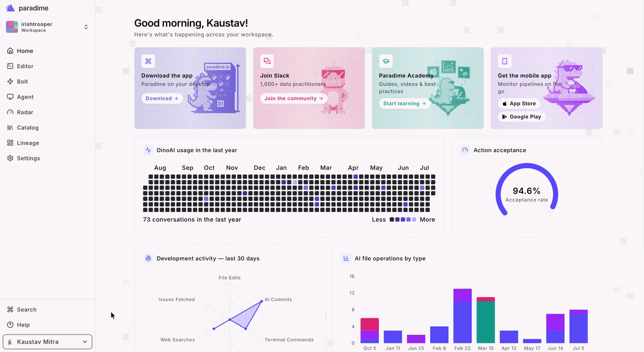Screen dimensions: 644x352
Task: Click the Jun 14 stacked bar
Action: click(555, 328)
